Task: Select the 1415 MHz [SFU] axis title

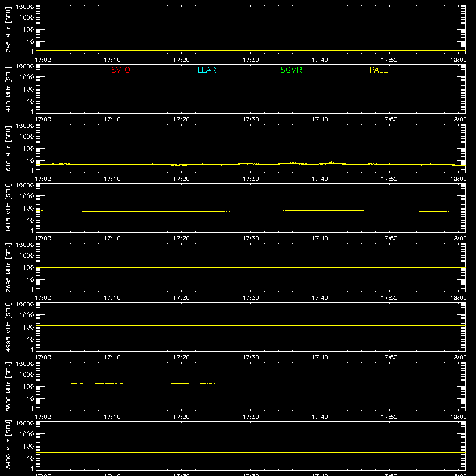Action: (x=8, y=208)
